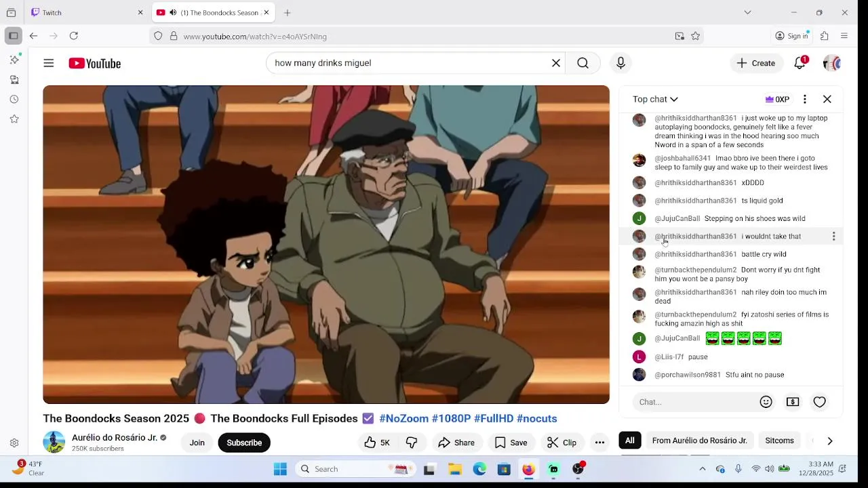Open a new browser tab
This screenshot has height=488, width=868.
pyautogui.click(x=288, y=12)
